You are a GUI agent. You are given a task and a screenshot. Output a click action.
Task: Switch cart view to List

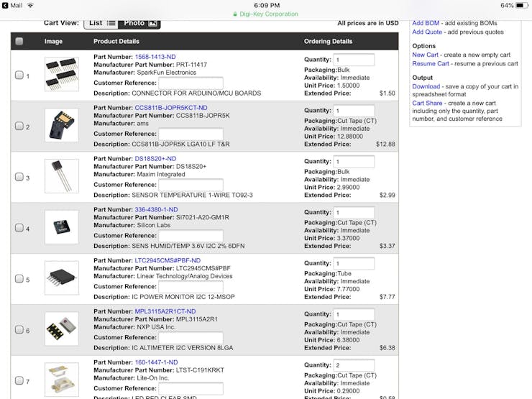click(x=101, y=23)
